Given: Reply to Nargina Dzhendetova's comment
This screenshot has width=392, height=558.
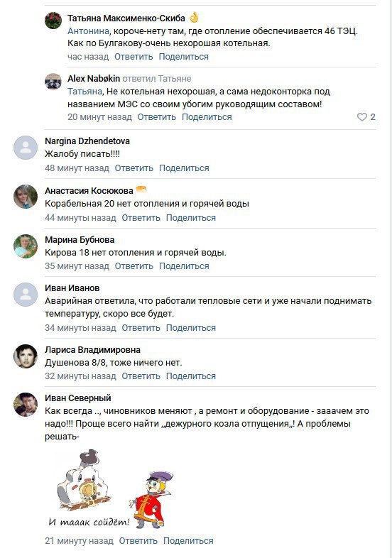Looking at the screenshot, I should point(134,168).
